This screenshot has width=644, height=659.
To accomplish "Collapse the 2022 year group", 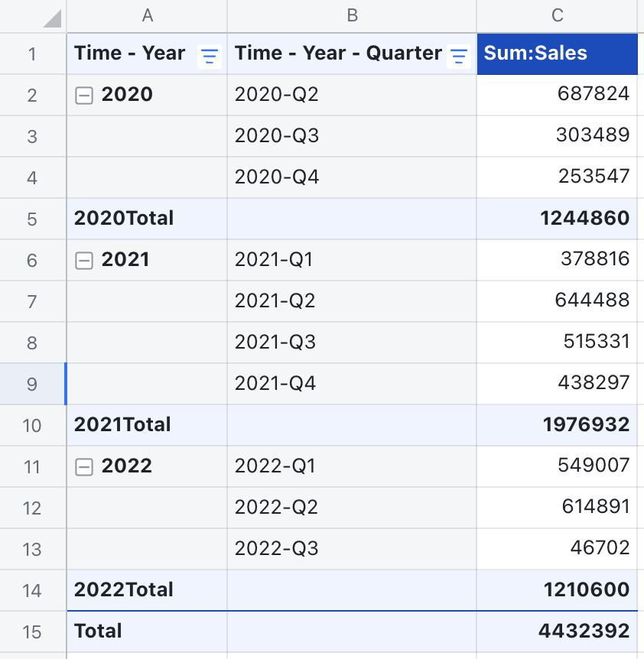I will 86,466.
